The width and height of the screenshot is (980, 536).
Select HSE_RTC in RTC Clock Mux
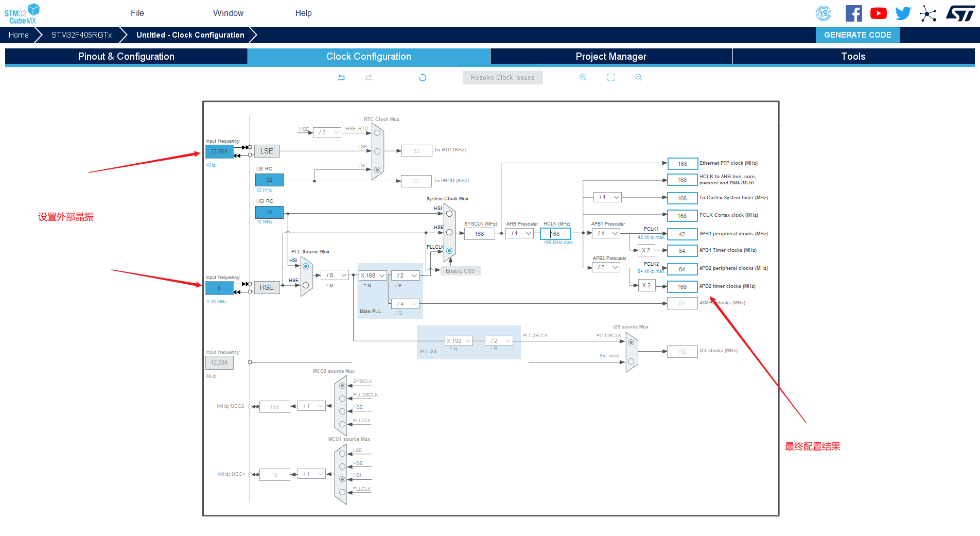pos(377,133)
